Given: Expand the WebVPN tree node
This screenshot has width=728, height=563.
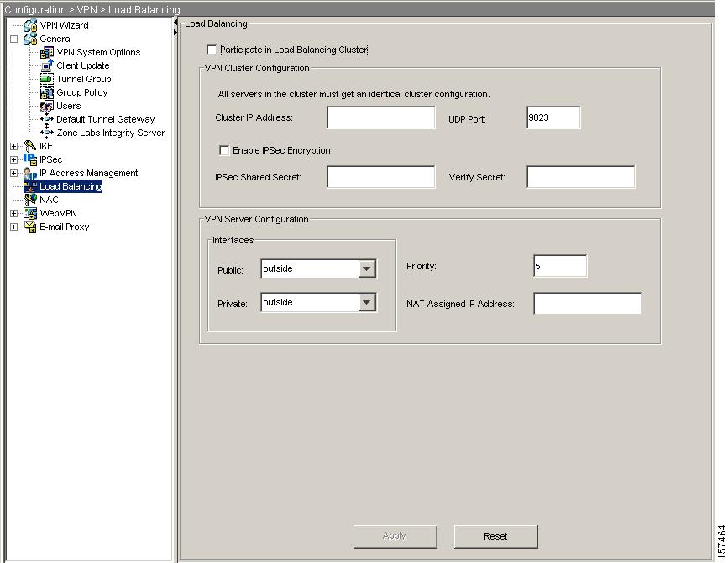Looking at the screenshot, I should click(13, 213).
